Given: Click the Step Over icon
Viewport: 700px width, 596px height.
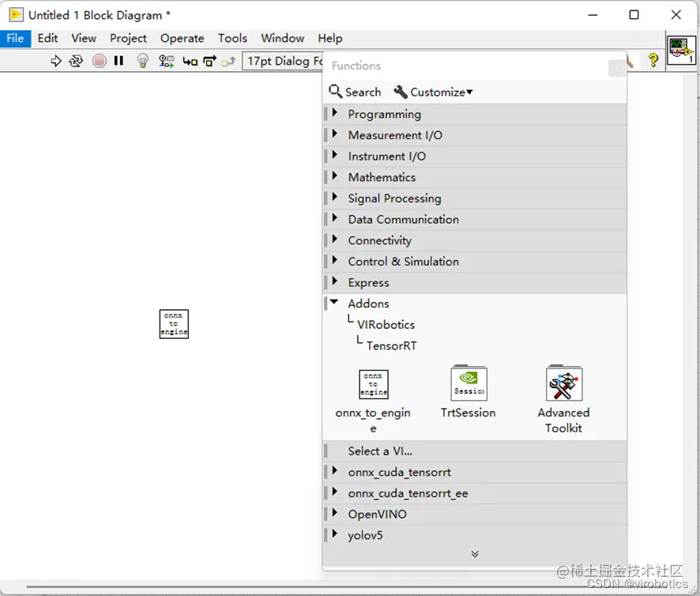Looking at the screenshot, I should tap(210, 61).
